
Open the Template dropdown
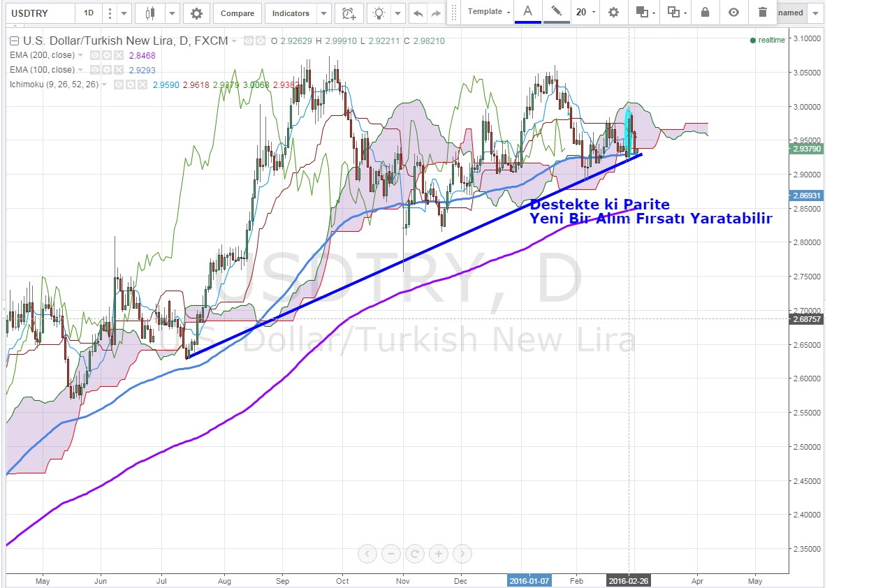(488, 12)
